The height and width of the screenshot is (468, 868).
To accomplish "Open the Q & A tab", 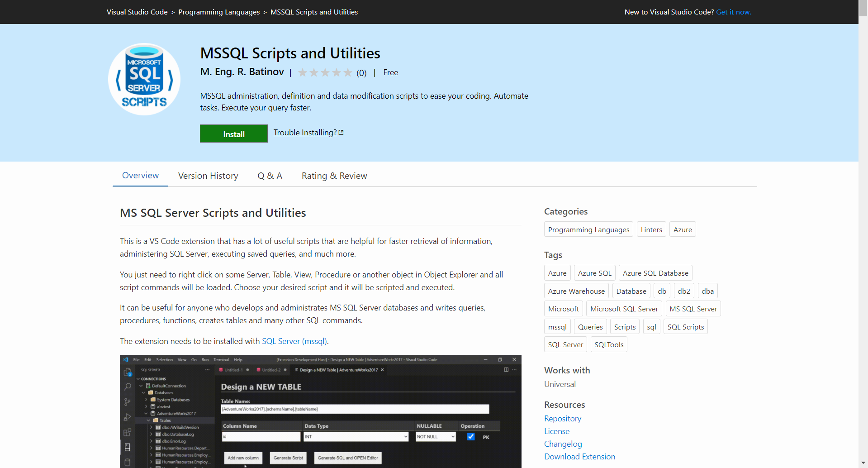I will pyautogui.click(x=270, y=176).
